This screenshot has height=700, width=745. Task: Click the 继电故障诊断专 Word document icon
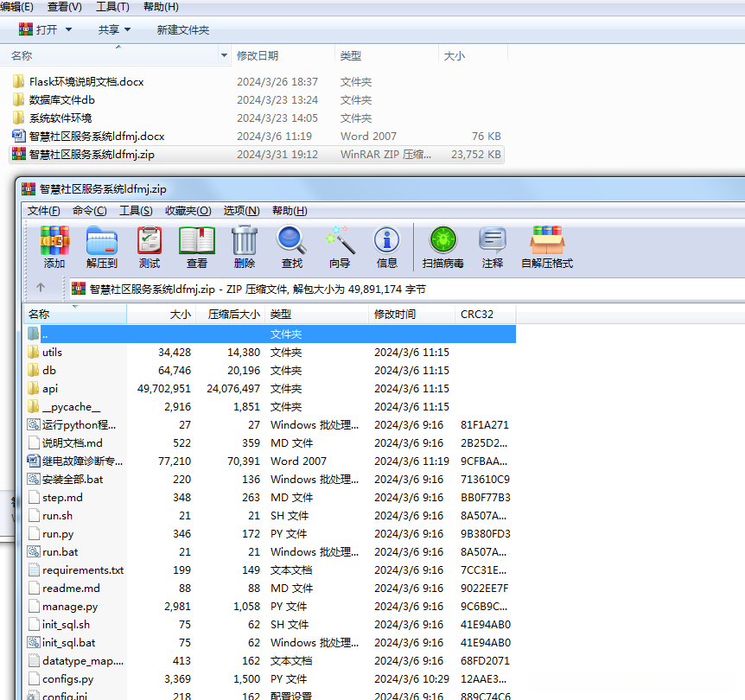[33, 461]
